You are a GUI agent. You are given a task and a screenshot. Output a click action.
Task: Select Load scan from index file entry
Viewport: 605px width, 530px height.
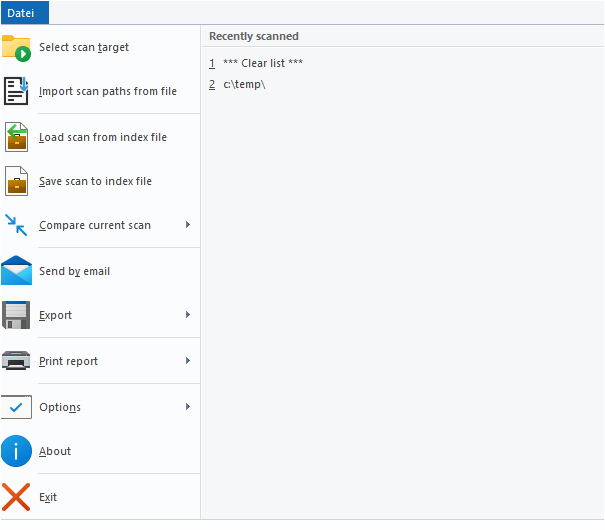click(102, 137)
